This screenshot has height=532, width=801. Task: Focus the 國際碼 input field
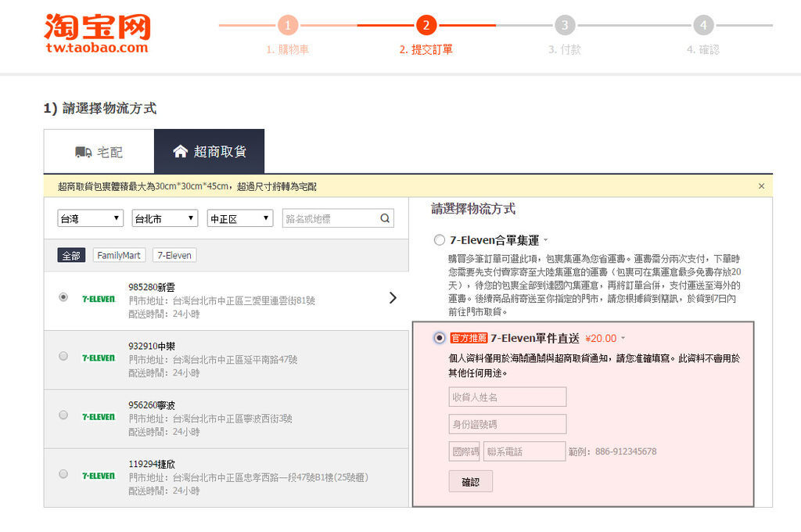465,451
